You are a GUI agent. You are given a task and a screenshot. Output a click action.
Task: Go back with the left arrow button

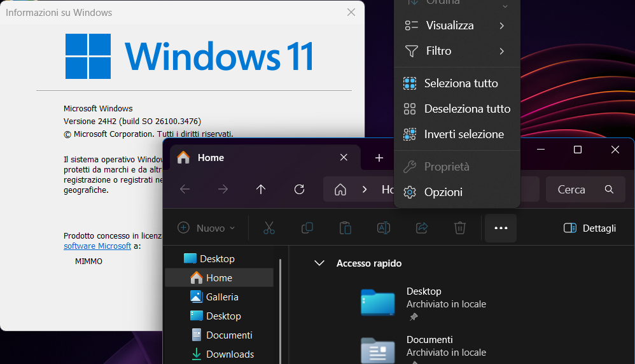tap(185, 189)
